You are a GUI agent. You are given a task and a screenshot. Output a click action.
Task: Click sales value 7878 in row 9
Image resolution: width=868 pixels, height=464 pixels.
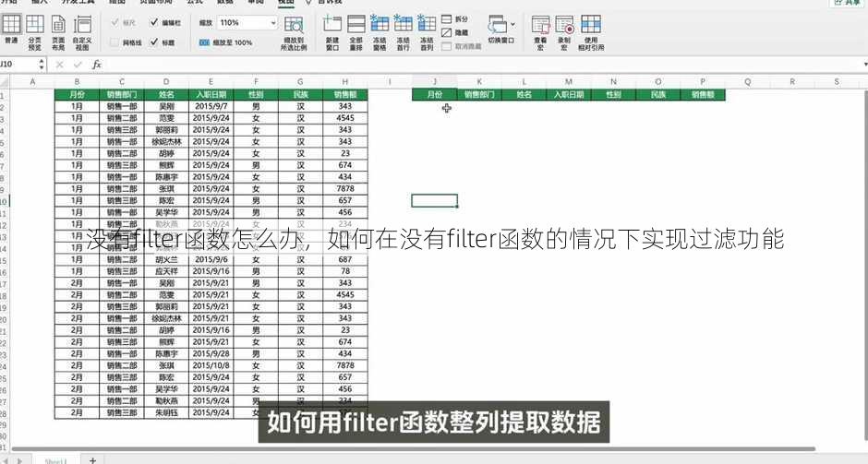(344, 188)
